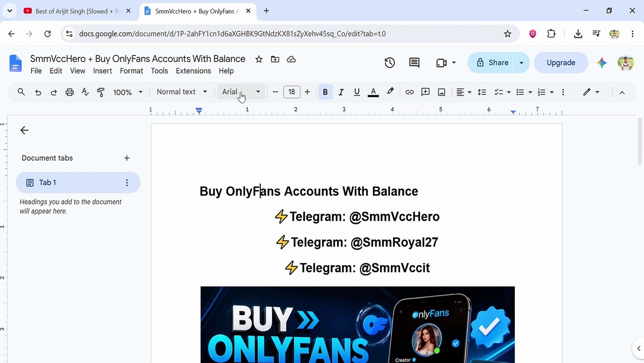
Task: Open the Extensions menu
Action: pos(193,71)
